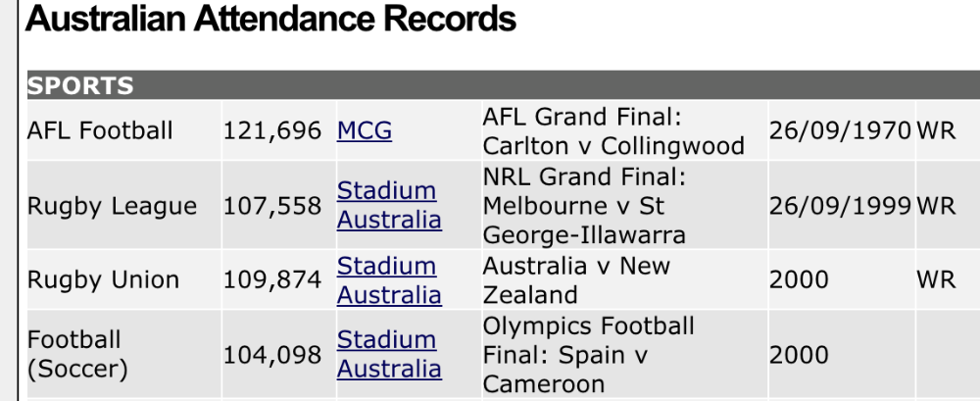
Task: Click the Australian Attendance Records heading
Action: tap(270, 19)
